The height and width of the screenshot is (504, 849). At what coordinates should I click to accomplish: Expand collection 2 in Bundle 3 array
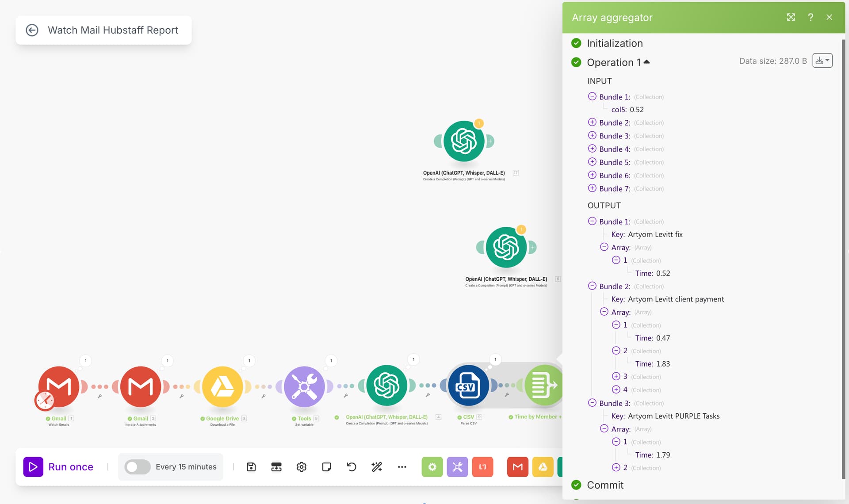point(616,467)
